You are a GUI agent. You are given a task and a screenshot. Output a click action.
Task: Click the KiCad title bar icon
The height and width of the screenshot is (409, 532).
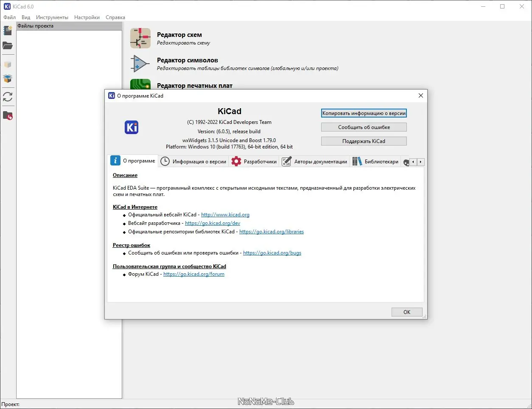[7, 6]
